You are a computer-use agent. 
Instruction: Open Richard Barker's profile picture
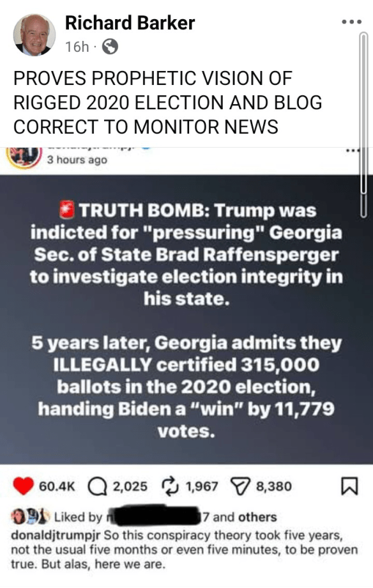tap(34, 35)
